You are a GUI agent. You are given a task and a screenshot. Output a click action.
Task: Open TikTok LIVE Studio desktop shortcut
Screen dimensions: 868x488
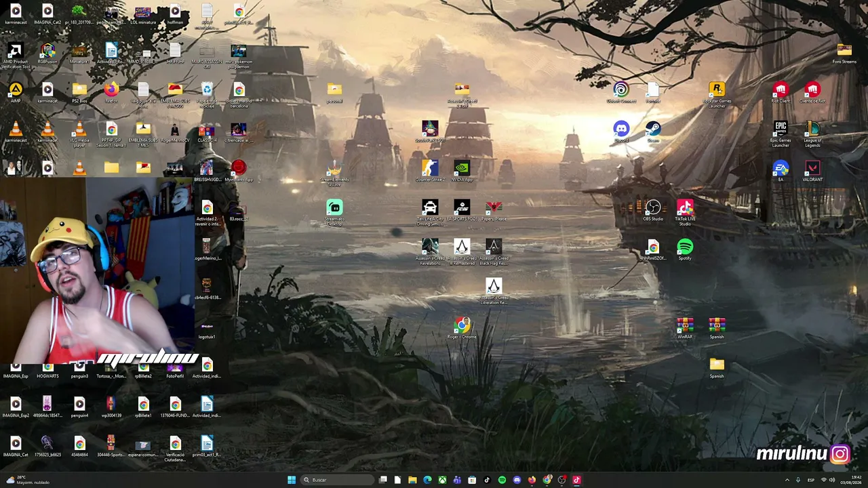[x=685, y=212]
